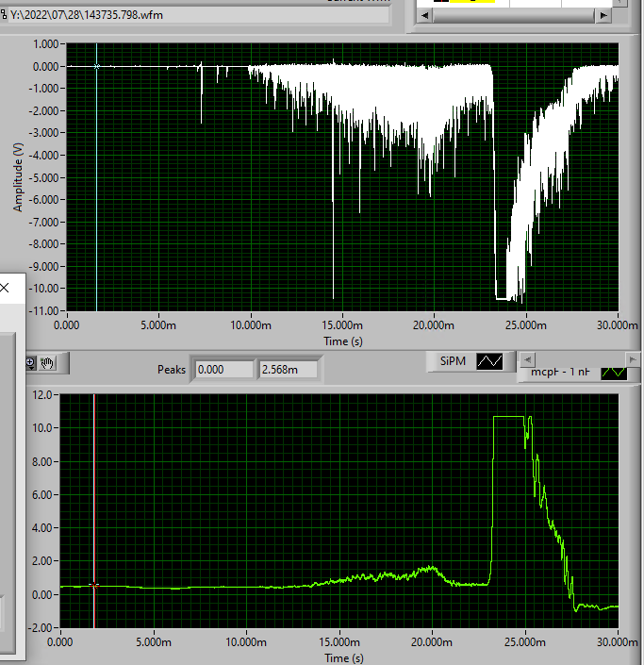Image resolution: width=644 pixels, height=665 pixels.
Task: Click the Amplitude (V) axis label
Action: click(x=18, y=177)
